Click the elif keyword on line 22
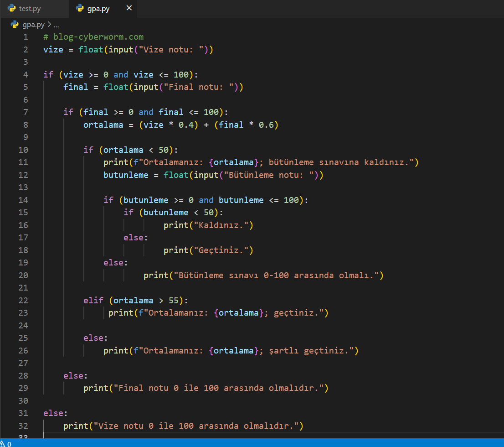The image size is (504, 447). pos(93,300)
